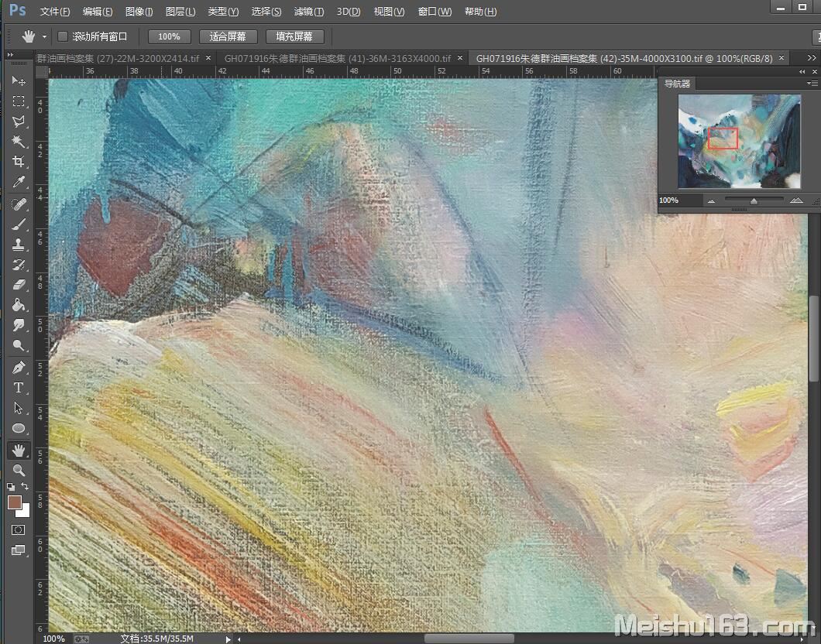Select the Direct Selection arrow tool
This screenshot has height=644, width=821.
tap(19, 408)
